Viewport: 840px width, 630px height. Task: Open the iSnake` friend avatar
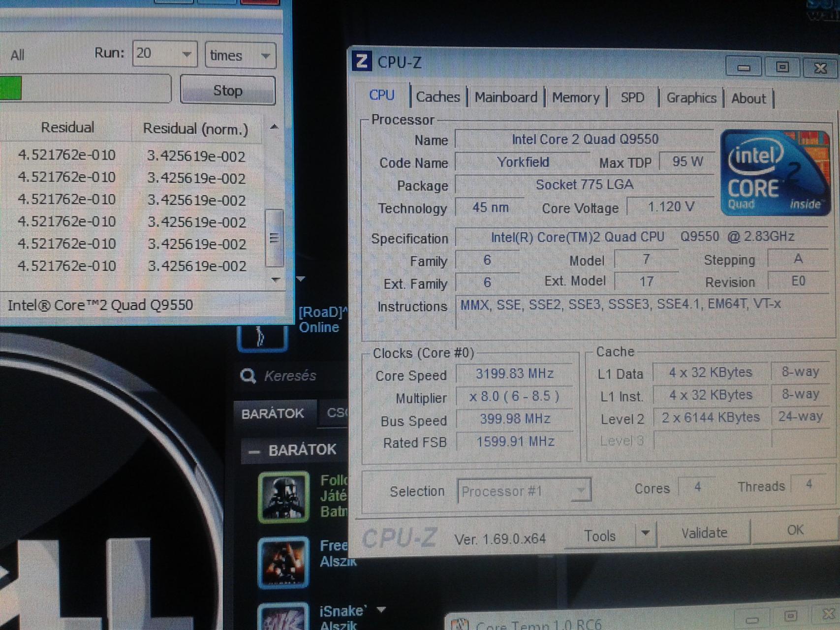(283, 616)
